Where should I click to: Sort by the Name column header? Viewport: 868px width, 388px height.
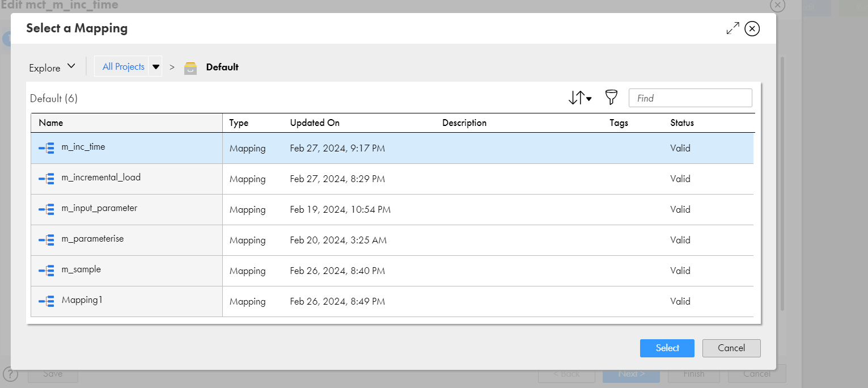(51, 123)
